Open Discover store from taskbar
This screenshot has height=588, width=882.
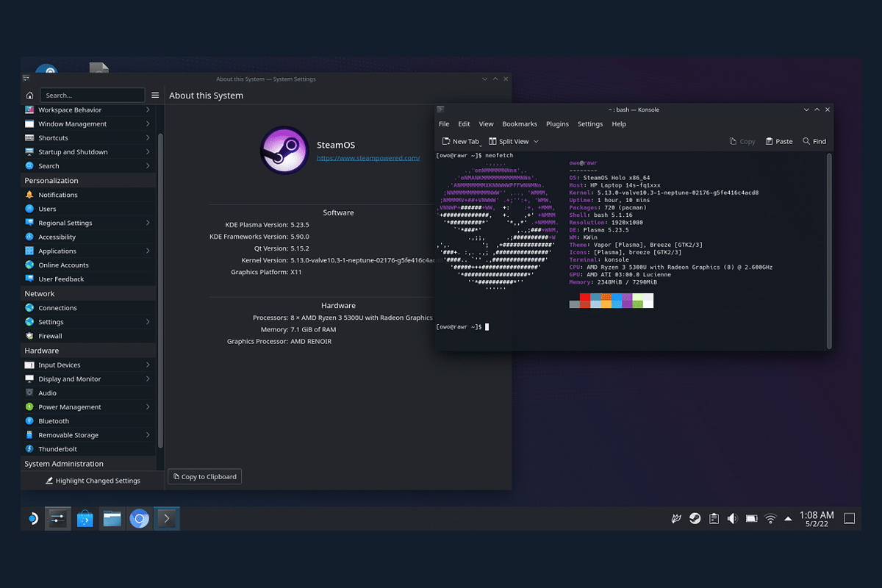point(85,519)
